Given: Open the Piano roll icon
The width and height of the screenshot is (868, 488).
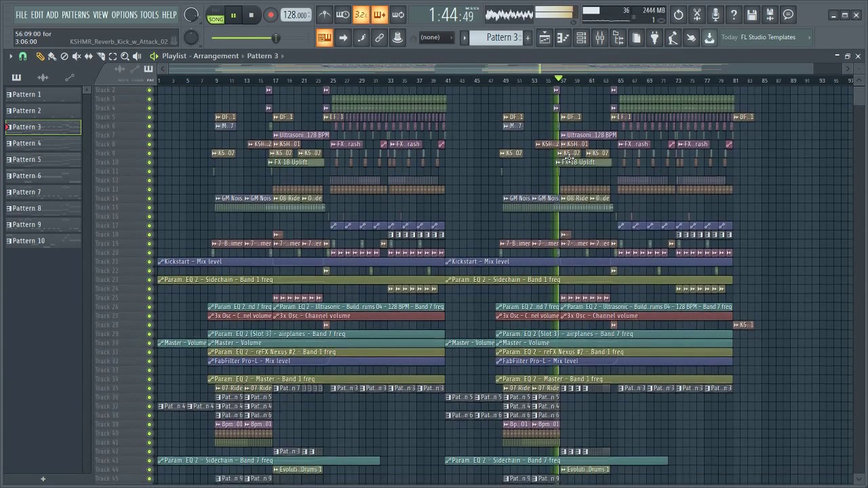Looking at the screenshot, I should tap(563, 38).
